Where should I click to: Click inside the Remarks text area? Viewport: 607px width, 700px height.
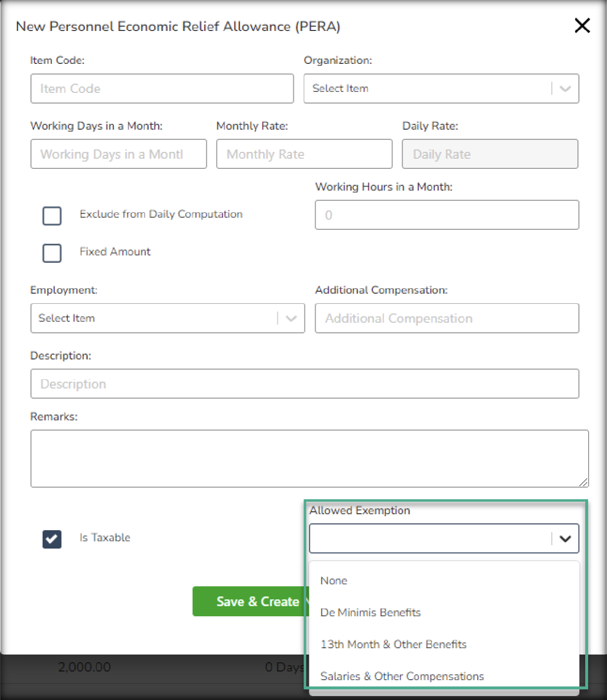(x=309, y=458)
